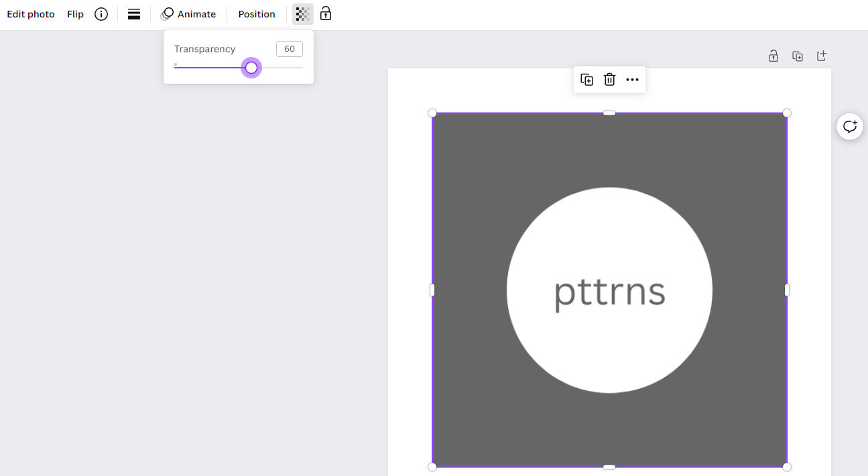Duplicate element using floating toolbar icon
This screenshot has width=868, height=476.
pos(587,80)
